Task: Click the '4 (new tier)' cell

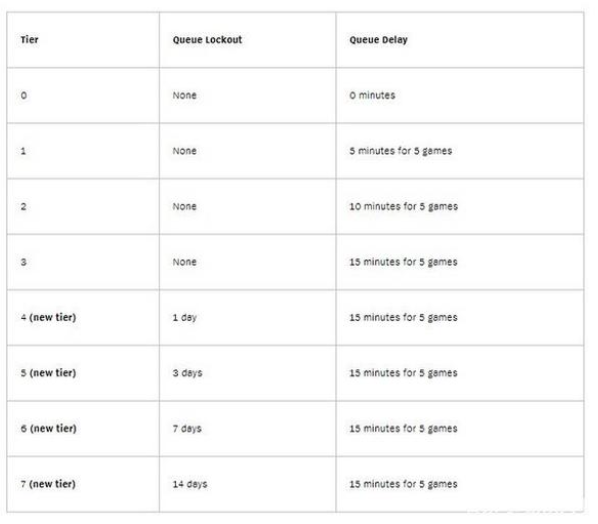Action: [x=83, y=318]
